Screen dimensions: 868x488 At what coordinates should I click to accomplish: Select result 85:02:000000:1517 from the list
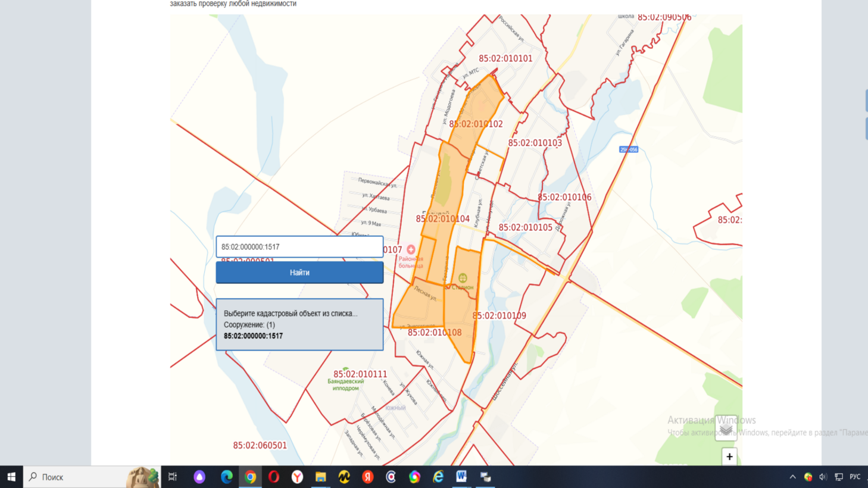pyautogui.click(x=253, y=336)
